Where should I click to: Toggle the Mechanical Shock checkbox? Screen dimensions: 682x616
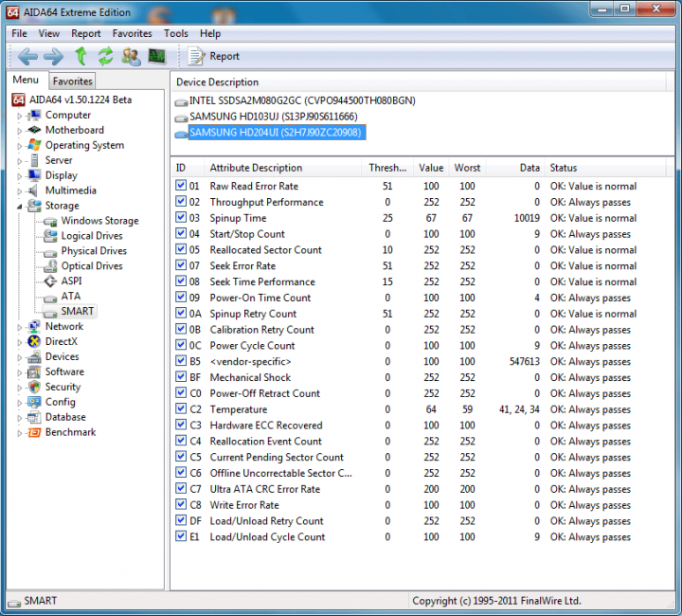click(x=181, y=377)
